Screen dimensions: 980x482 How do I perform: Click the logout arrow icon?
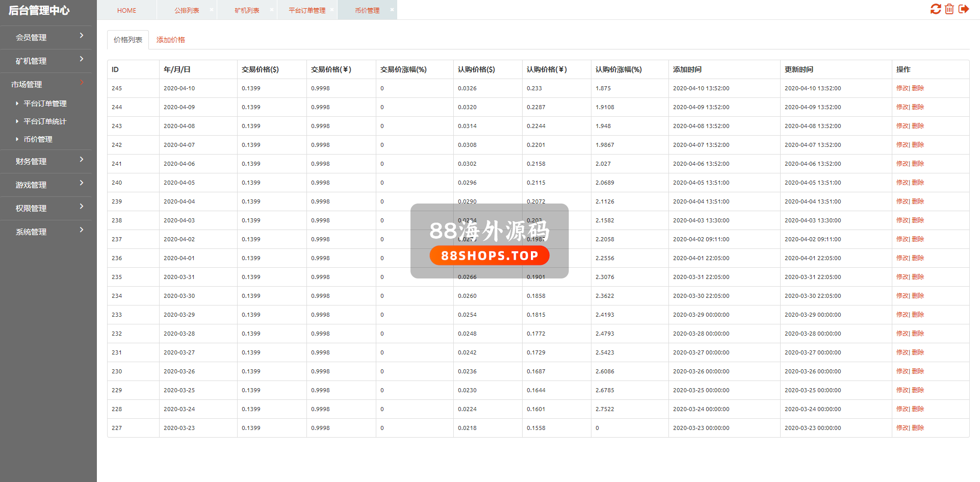(963, 9)
